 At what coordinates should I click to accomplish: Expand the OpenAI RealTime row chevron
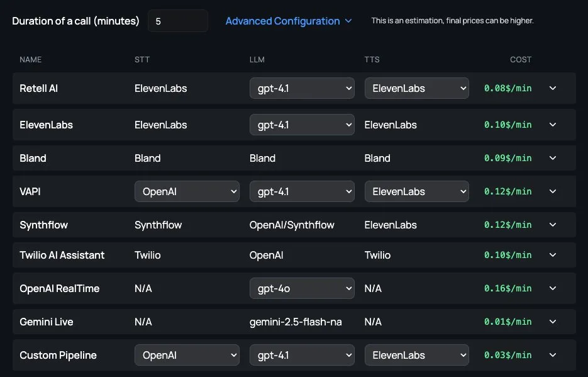(553, 288)
